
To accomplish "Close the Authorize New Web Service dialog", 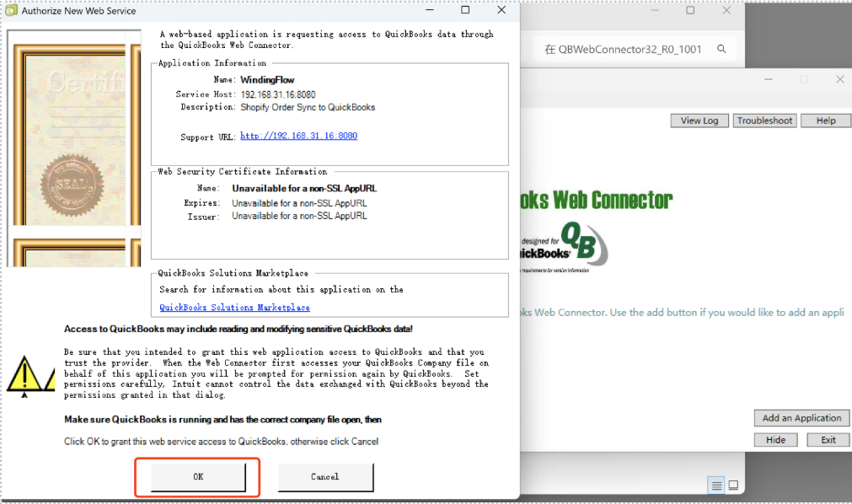I will click(x=501, y=10).
